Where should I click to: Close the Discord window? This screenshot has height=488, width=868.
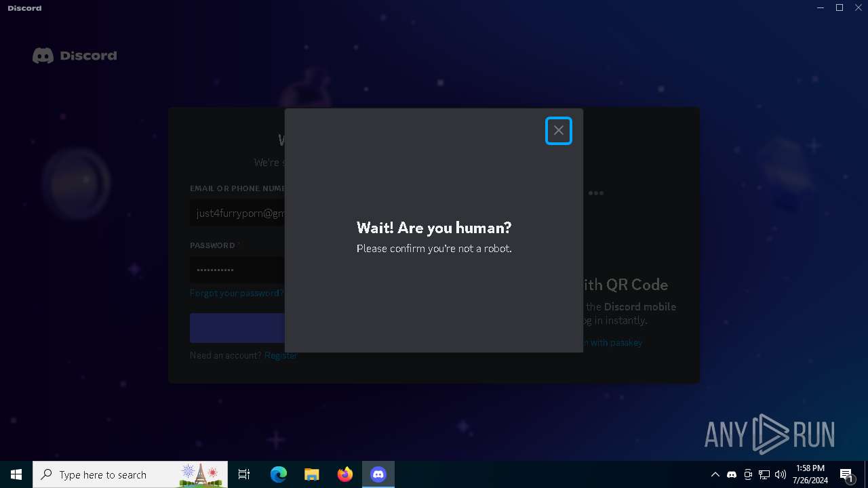pyautogui.click(x=858, y=7)
